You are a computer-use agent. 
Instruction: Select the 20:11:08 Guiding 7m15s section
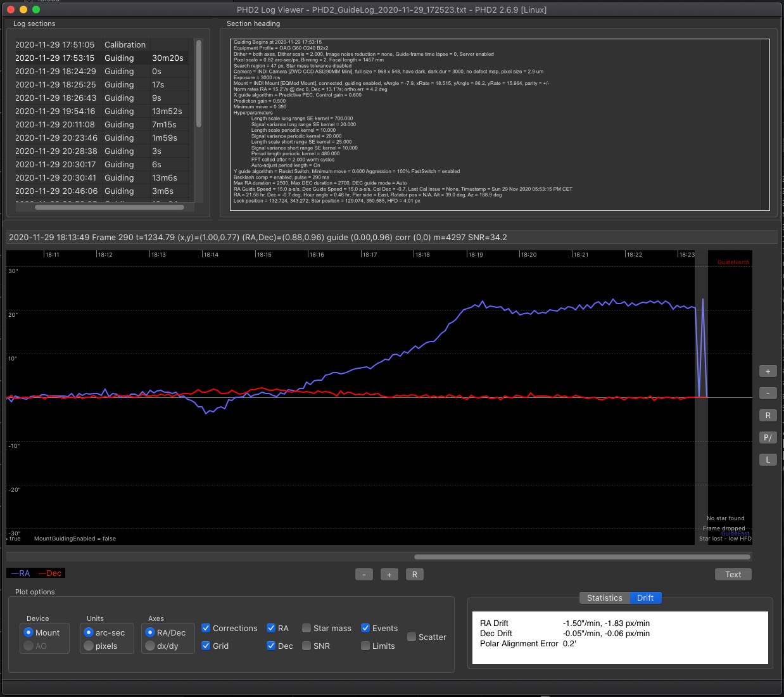pos(101,124)
